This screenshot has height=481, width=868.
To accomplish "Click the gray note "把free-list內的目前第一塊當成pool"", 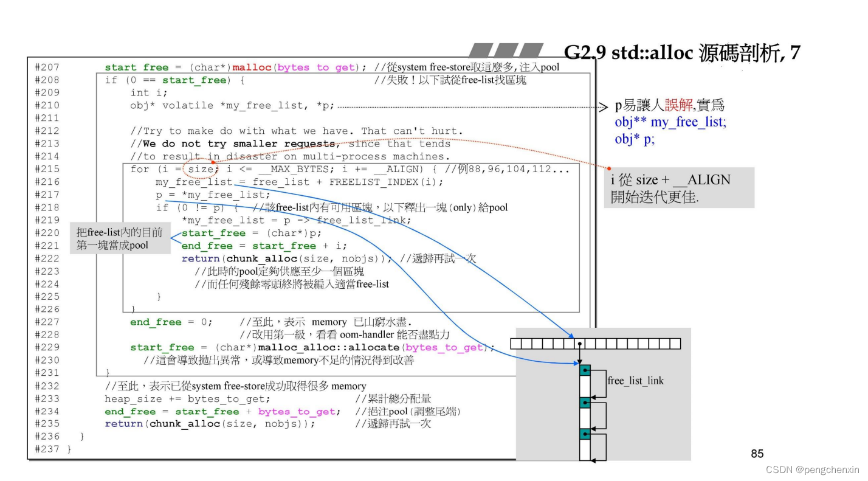I will click(x=120, y=238).
